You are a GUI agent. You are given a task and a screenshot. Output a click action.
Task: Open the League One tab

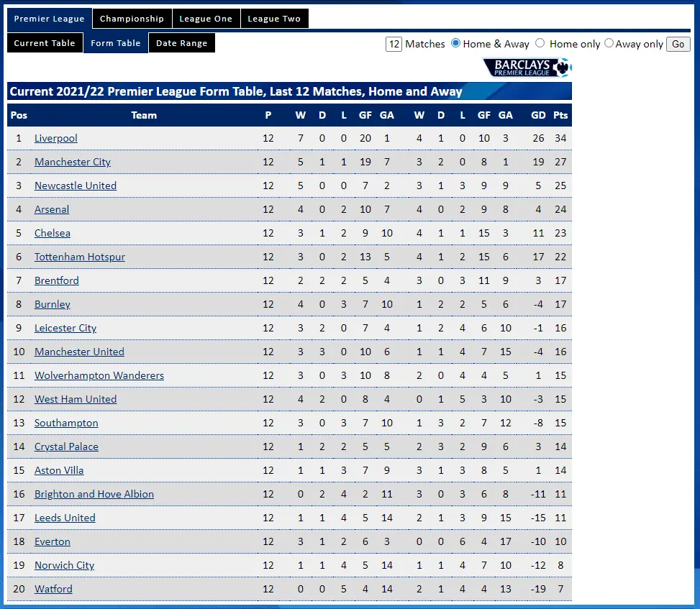[206, 19]
